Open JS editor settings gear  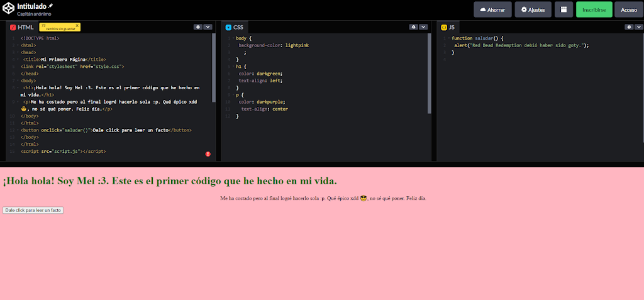pyautogui.click(x=629, y=27)
